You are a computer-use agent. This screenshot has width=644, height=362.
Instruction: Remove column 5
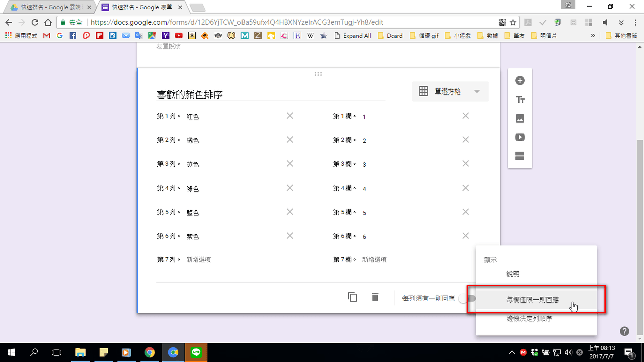[x=466, y=212]
